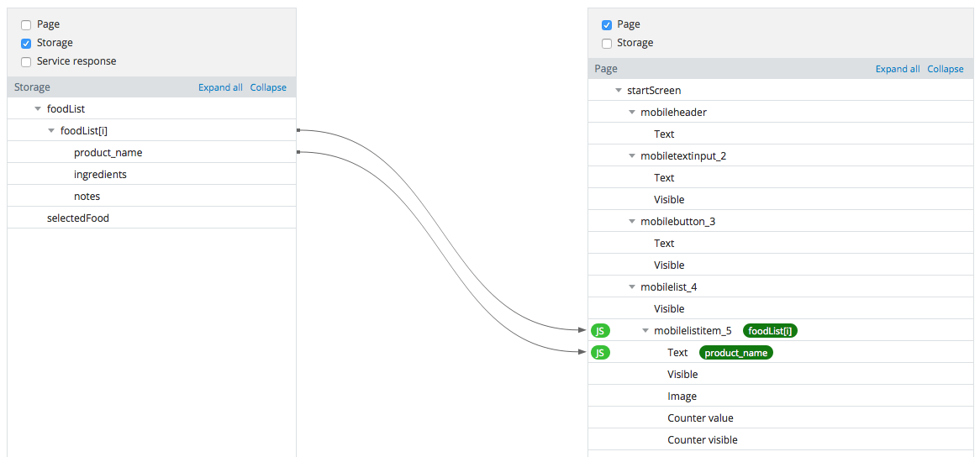Click Expand all in Storage panel
The height and width of the screenshot is (457, 980).
point(220,87)
